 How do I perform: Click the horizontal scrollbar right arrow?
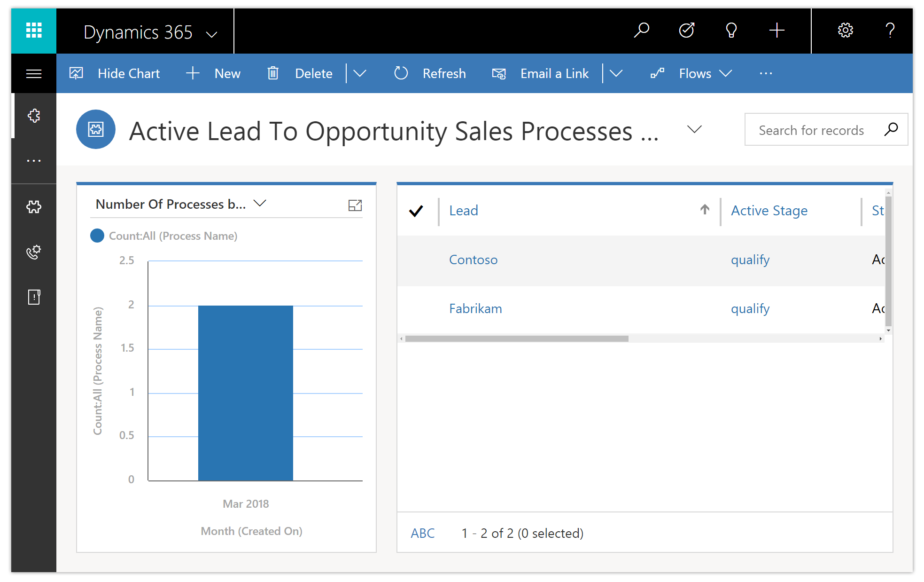click(880, 338)
